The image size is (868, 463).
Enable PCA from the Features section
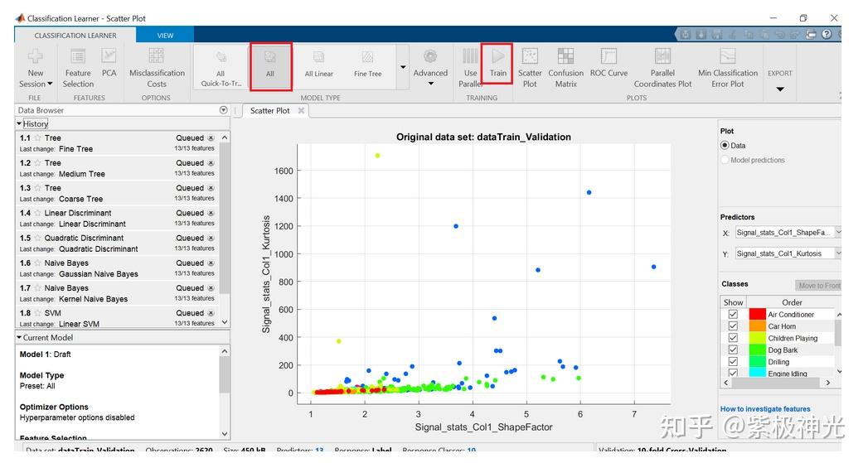(x=109, y=63)
